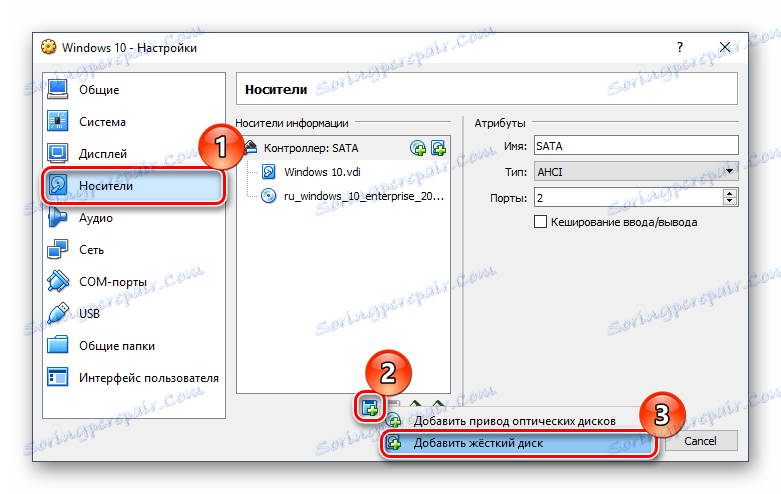Select Контроллер: SATA in storage tree
The width and height of the screenshot is (781, 494).
pos(344,148)
